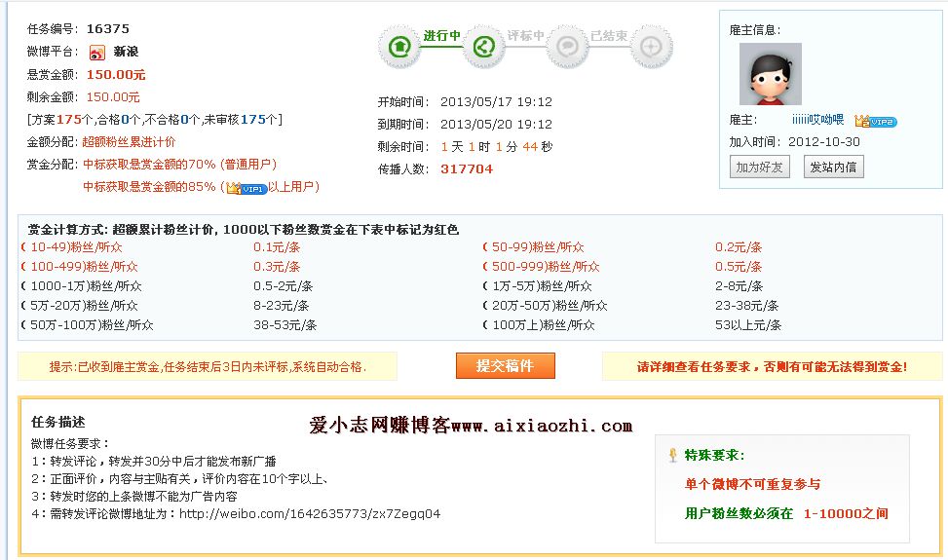Click the VIP2 crown badge beside employer name
The height and width of the screenshot is (560, 948).
[x=875, y=121]
